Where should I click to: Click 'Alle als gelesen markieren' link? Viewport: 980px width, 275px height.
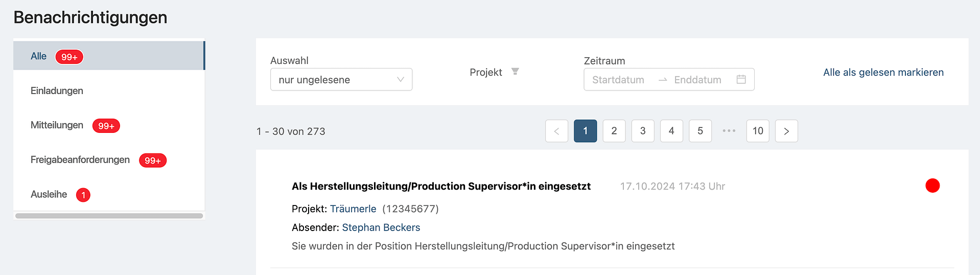click(883, 72)
